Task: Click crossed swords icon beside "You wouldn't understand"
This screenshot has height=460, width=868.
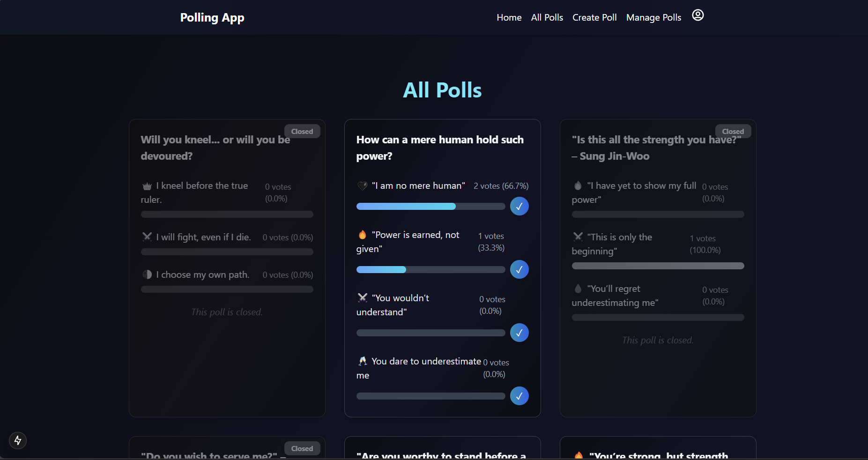Action: tap(363, 298)
